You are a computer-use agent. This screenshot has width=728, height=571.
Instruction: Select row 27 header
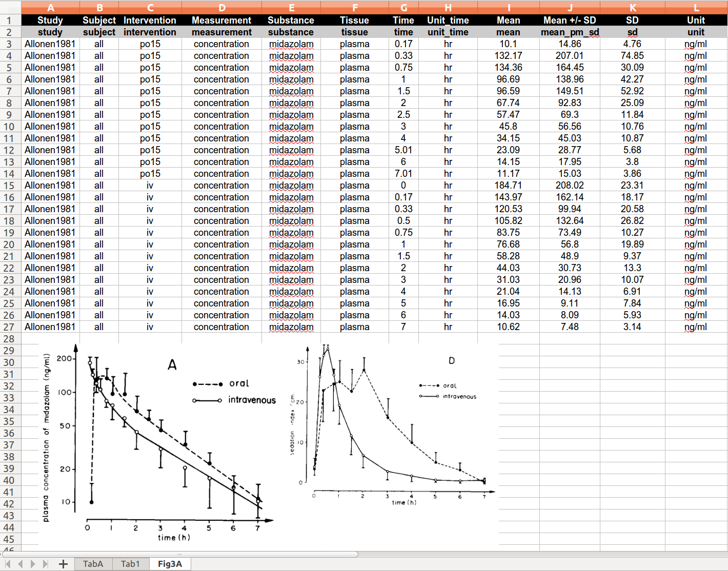(x=10, y=327)
